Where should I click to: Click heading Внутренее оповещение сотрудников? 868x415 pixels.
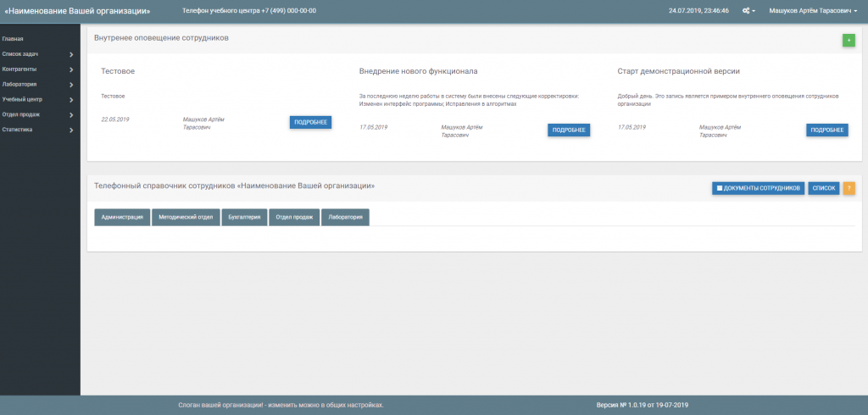(x=161, y=37)
